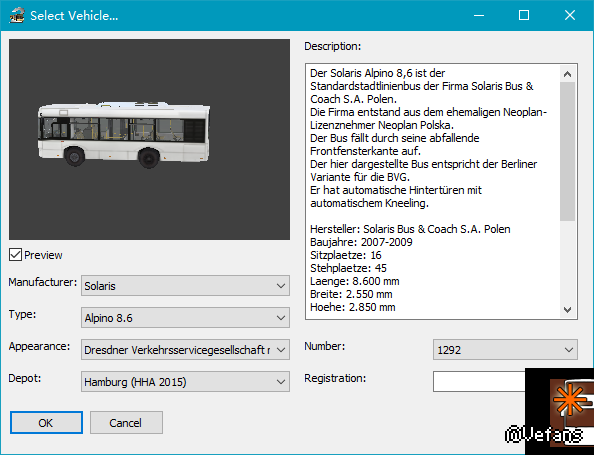The width and height of the screenshot is (594, 455).
Task: Click the Cancel button
Action: (x=126, y=422)
